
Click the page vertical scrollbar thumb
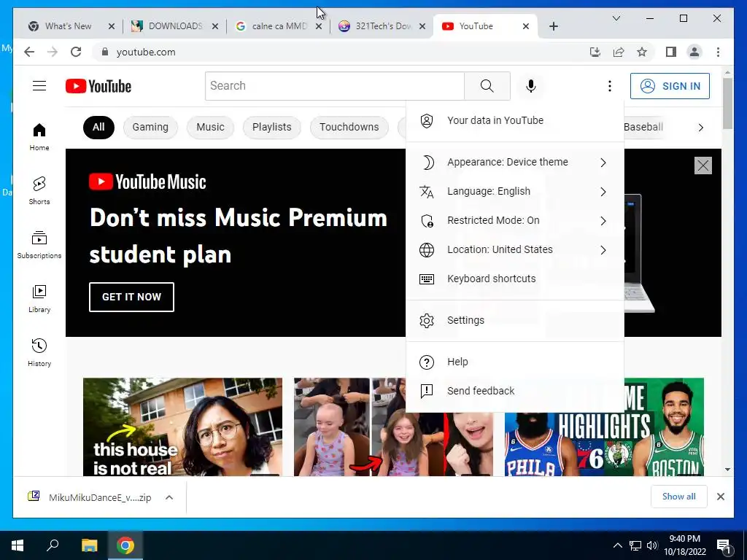pos(727,103)
